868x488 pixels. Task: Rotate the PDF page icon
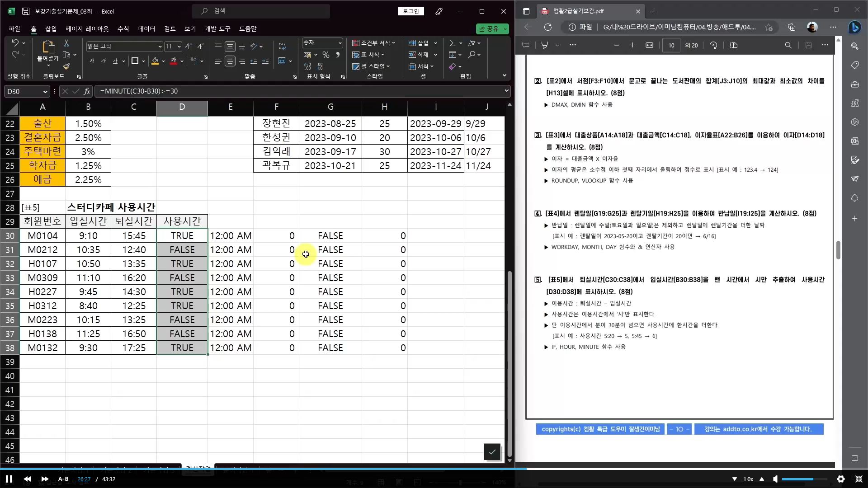click(x=713, y=45)
